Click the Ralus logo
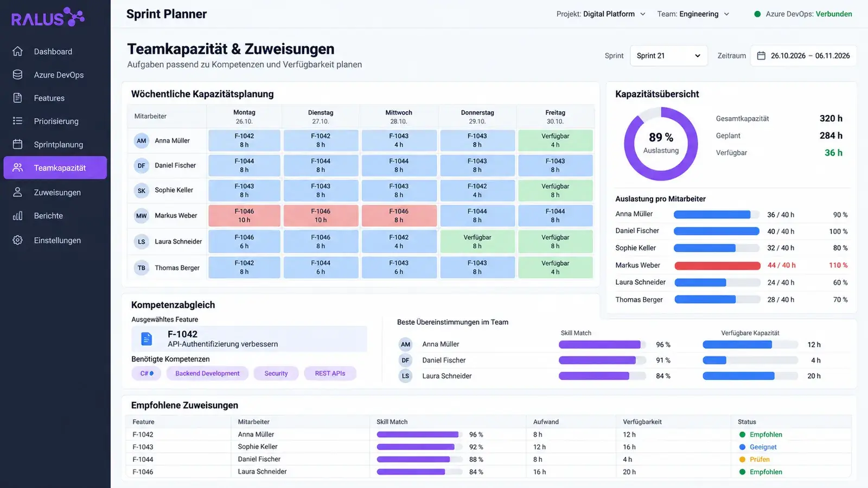The height and width of the screenshot is (488, 868). coord(48,17)
